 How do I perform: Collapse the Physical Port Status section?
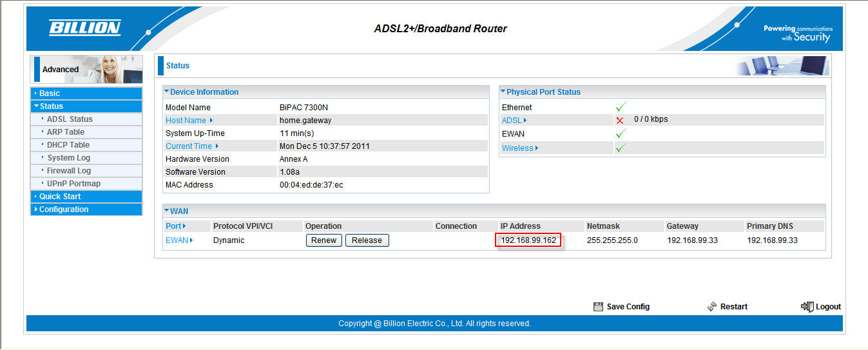tap(541, 92)
